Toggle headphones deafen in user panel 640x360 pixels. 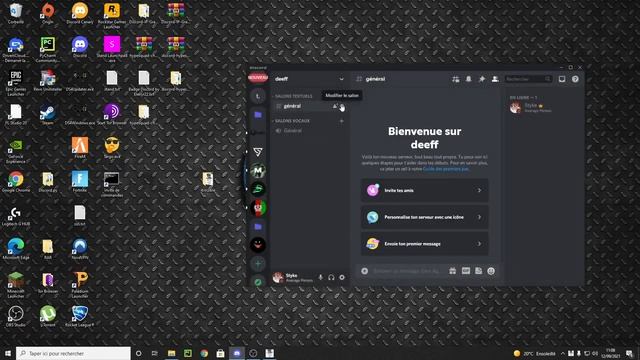point(331,278)
